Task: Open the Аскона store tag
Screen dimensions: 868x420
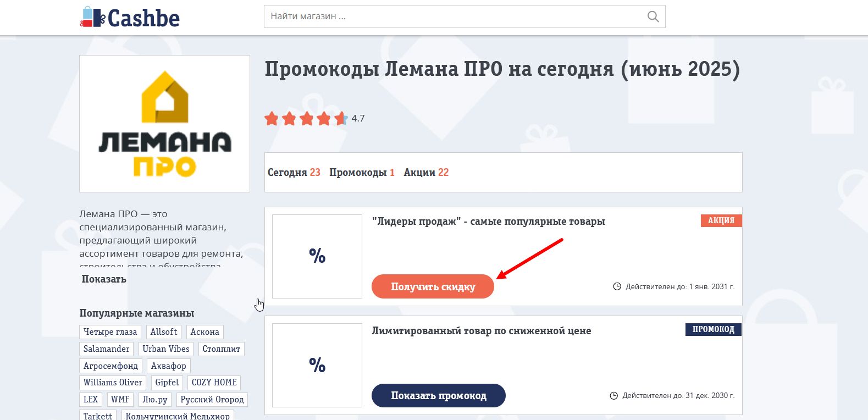Action: pos(205,332)
